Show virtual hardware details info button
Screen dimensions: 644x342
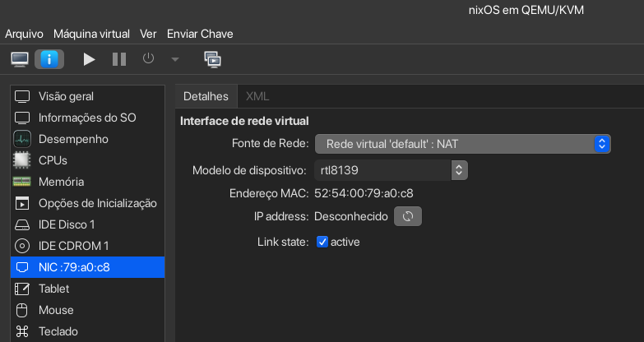[x=49, y=59]
